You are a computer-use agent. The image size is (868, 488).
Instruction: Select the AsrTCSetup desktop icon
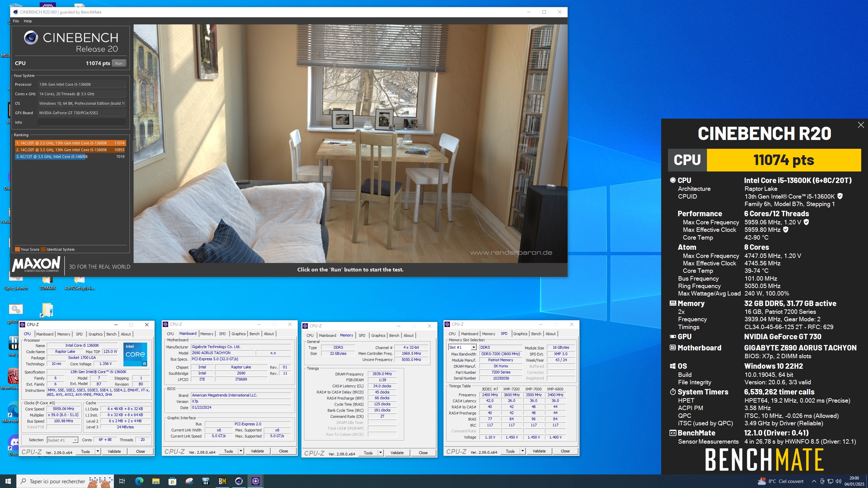[x=79, y=282]
